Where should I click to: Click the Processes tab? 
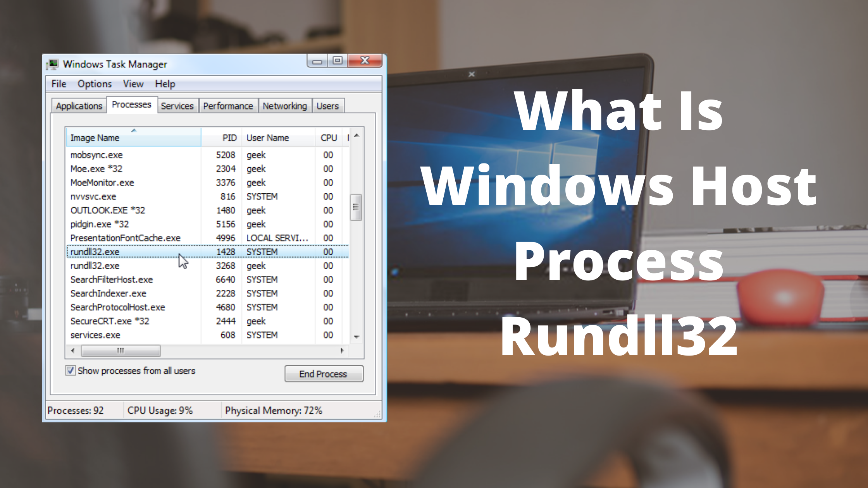132,105
